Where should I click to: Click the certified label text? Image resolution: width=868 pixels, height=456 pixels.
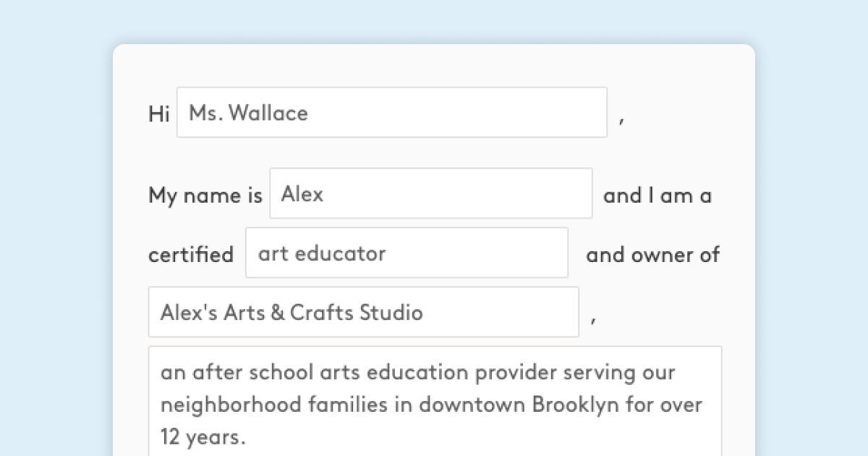pos(190,255)
